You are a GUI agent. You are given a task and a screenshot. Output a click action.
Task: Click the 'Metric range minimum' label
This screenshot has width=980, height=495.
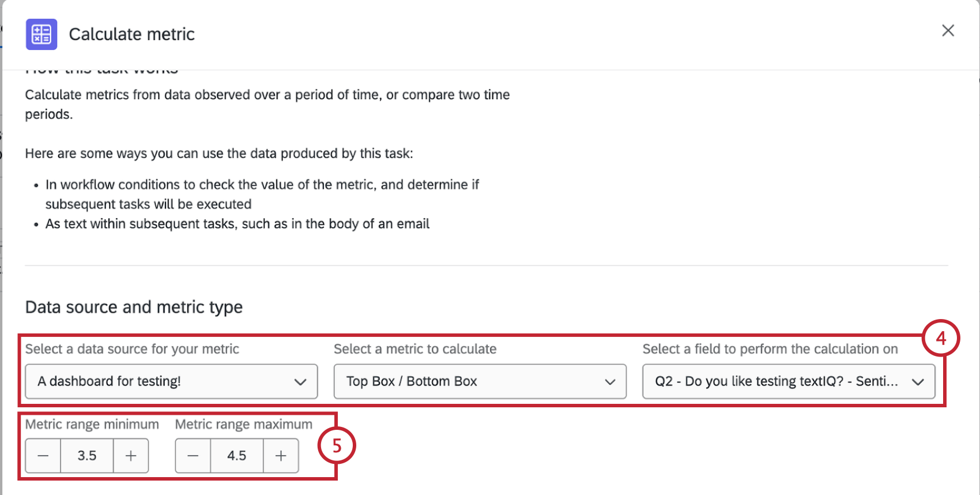point(92,424)
